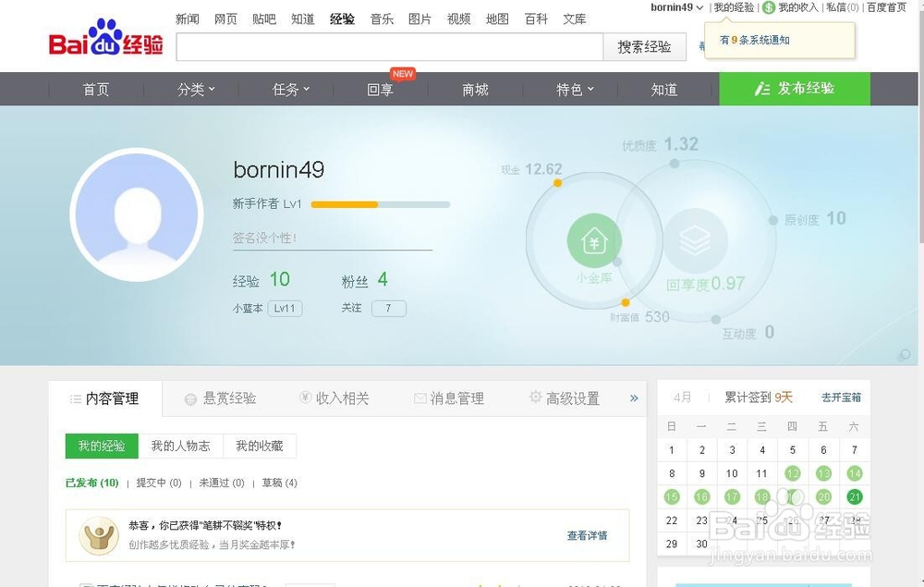Viewport: 924px width, 587px height.
Task: Expand the 任务 navigation dropdown
Action: pos(289,89)
